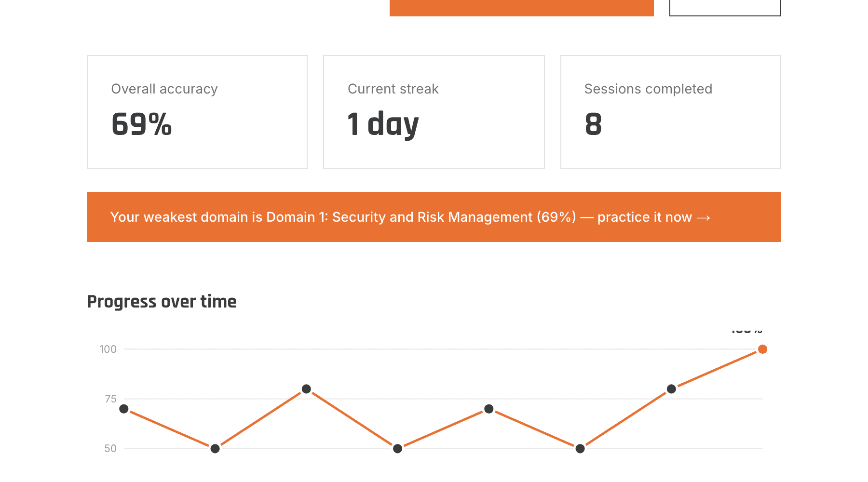Click the weakest domain practice banner link
Viewport: 868px width, 482px height.
434,217
